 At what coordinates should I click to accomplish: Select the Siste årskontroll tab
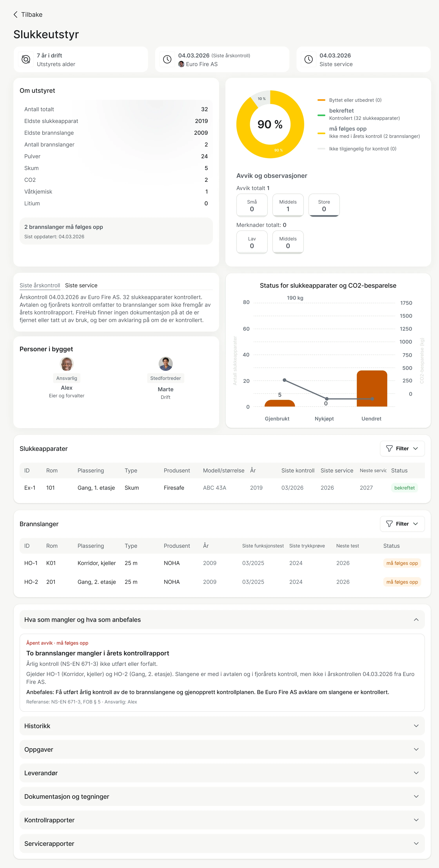[x=40, y=285]
